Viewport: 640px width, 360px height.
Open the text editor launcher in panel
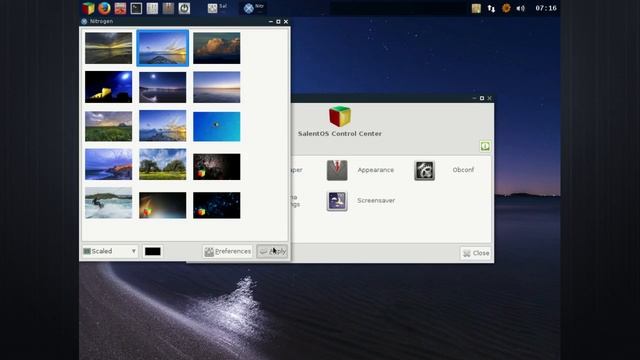(152, 8)
